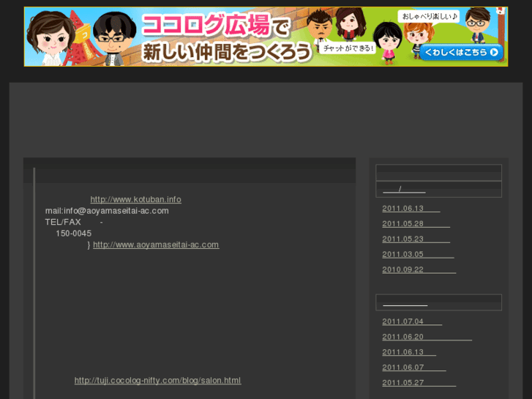Open the tuji.cocolog-nifty.com/blog/salon.html link
The height and width of the screenshot is (399, 532).
[158, 380]
